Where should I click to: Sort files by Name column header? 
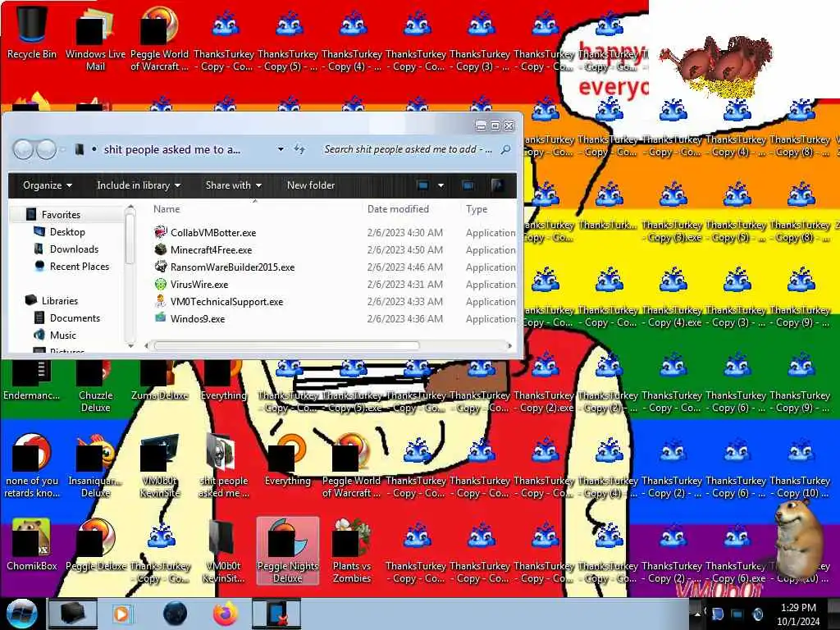(x=167, y=209)
